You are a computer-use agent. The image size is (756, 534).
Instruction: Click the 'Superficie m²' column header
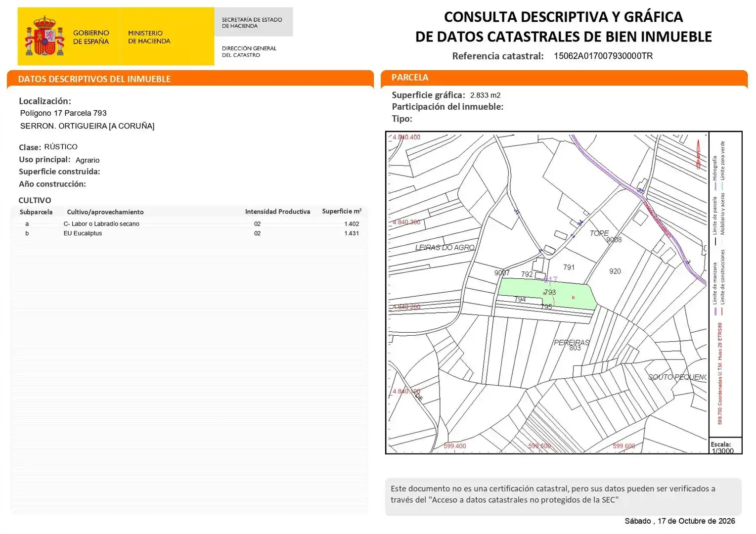342,211
